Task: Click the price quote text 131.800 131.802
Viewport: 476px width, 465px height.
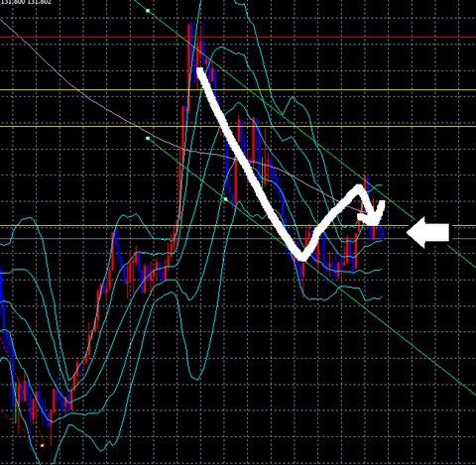Action: pos(26,2)
